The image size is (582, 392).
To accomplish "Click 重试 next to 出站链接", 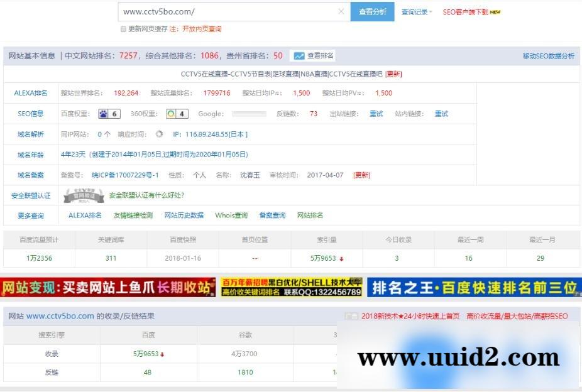I will pos(376,114).
